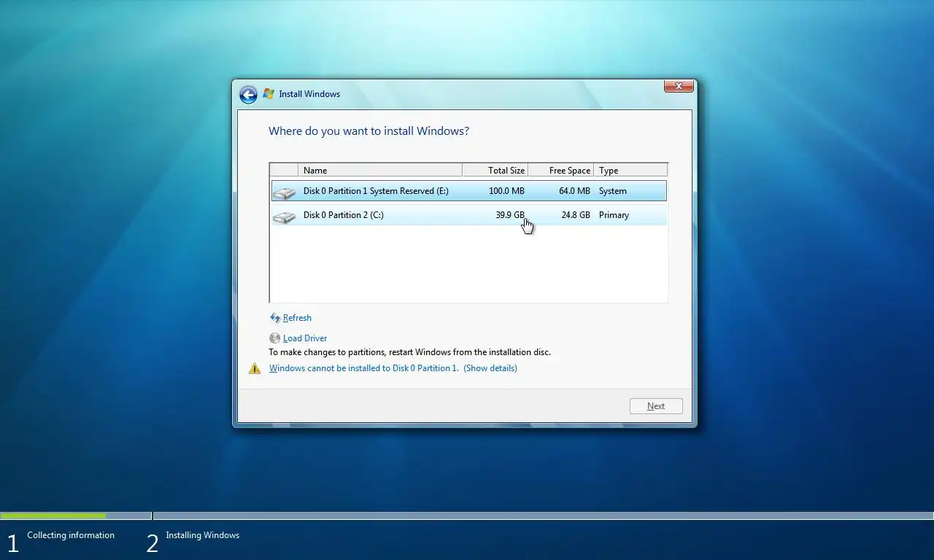Go back with the blue arrow button
The height and width of the screenshot is (560, 934).
pyautogui.click(x=248, y=95)
